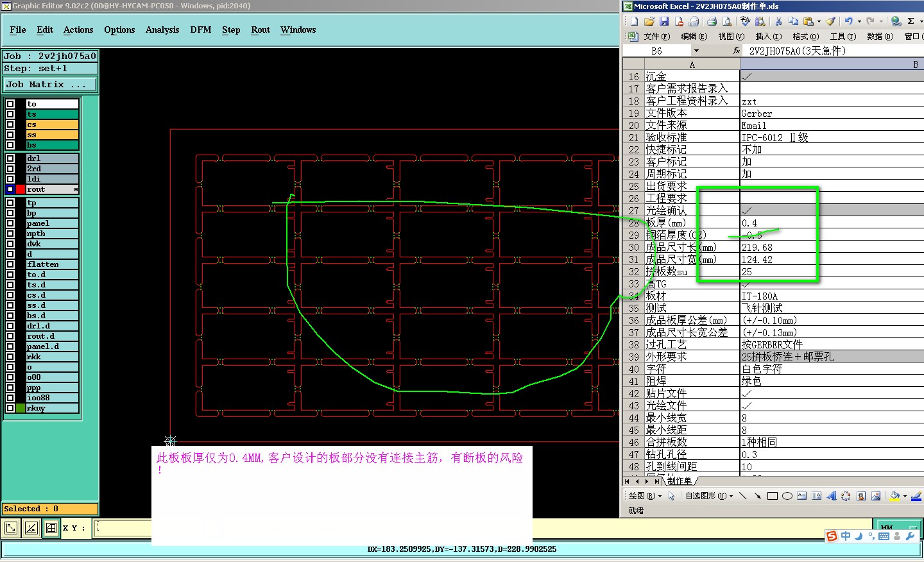This screenshot has width=924, height=562.
Task: Toggle visibility checkbox for layer rout
Action: tap(10, 189)
